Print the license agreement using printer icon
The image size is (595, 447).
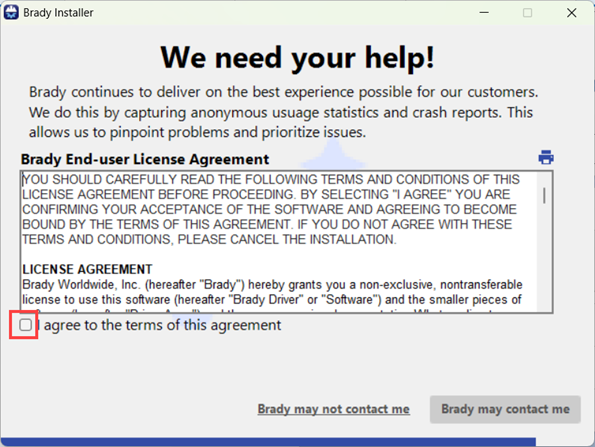click(x=546, y=157)
